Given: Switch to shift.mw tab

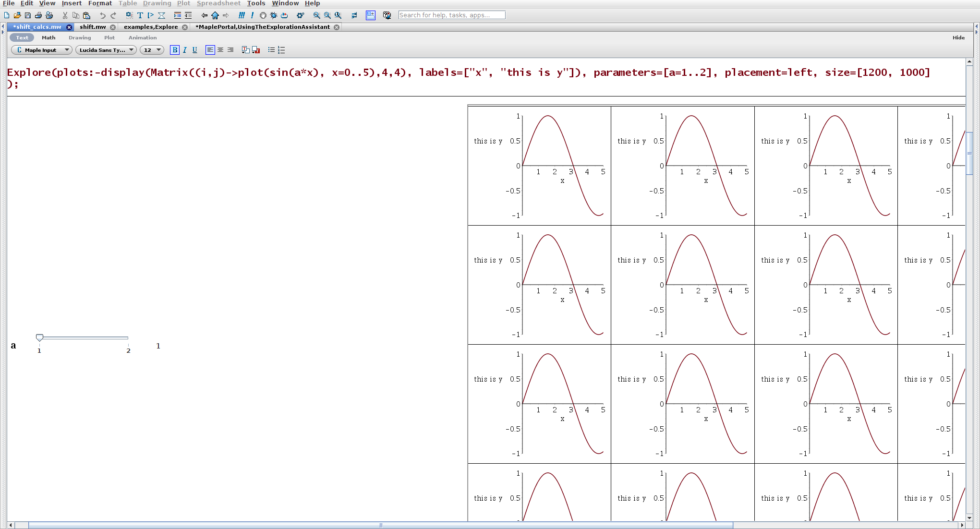Looking at the screenshot, I should (93, 27).
